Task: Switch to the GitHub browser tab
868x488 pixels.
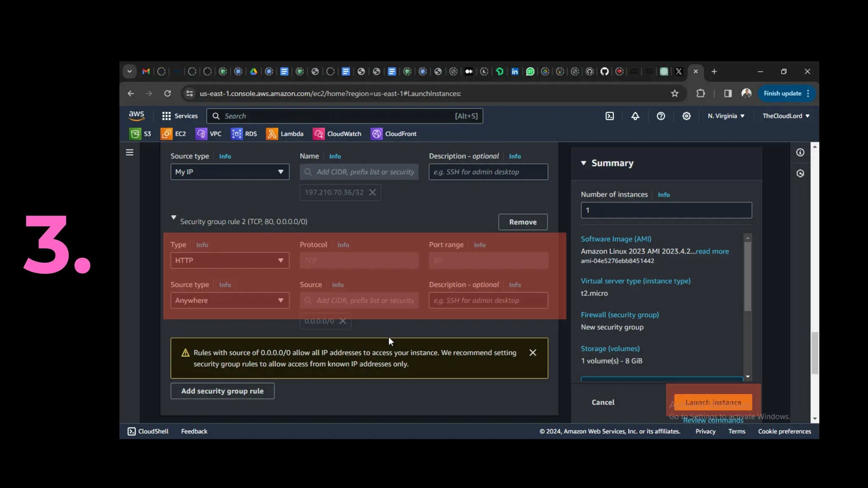Action: pos(605,72)
